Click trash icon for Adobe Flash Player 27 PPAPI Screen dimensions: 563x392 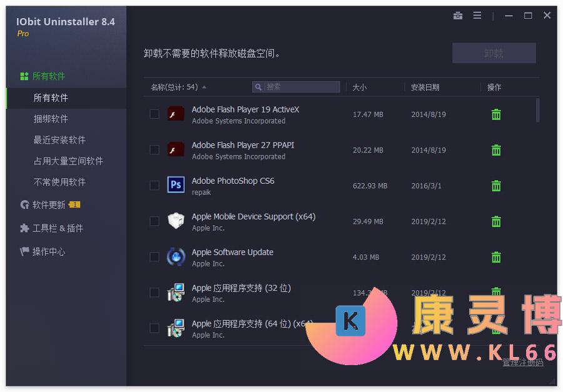coord(496,150)
